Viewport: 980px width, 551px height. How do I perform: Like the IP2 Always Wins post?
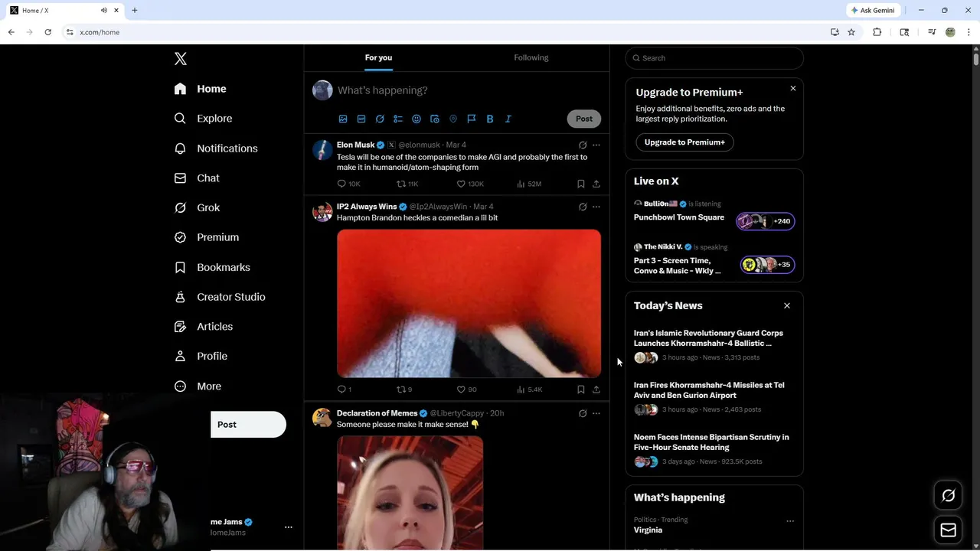point(467,390)
